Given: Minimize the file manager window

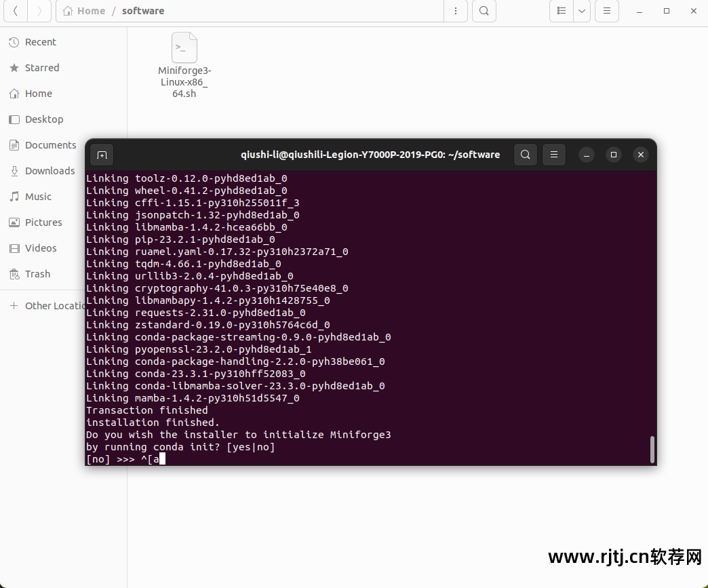Looking at the screenshot, I should 640,11.
